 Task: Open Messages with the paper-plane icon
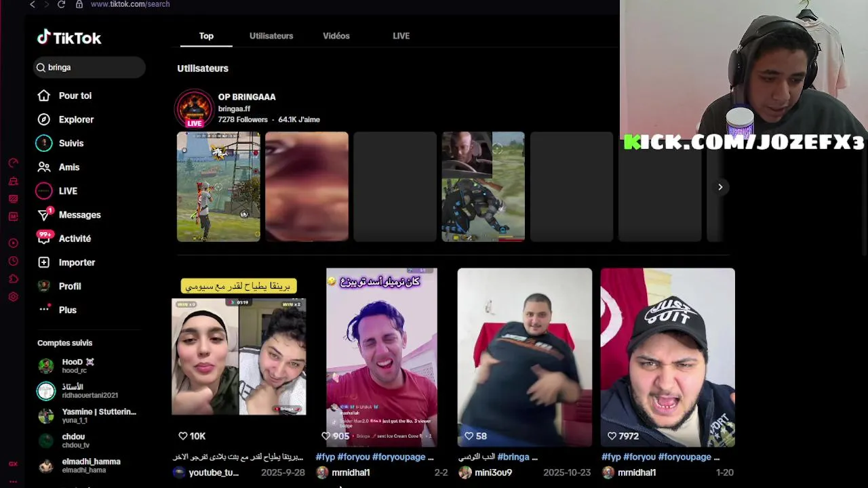point(69,215)
